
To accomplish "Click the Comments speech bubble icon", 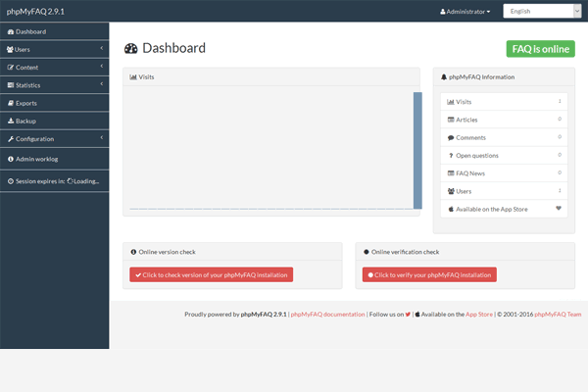I will click(451, 137).
